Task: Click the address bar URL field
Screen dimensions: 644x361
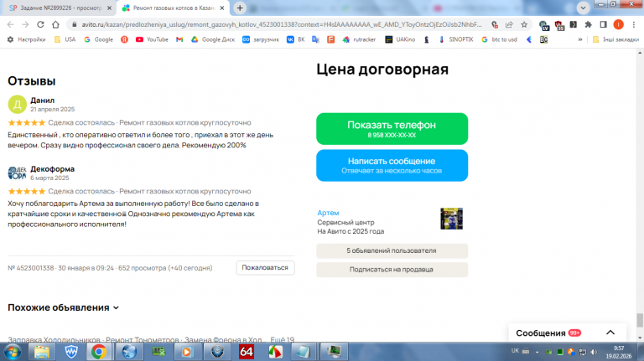Action: click(282, 24)
